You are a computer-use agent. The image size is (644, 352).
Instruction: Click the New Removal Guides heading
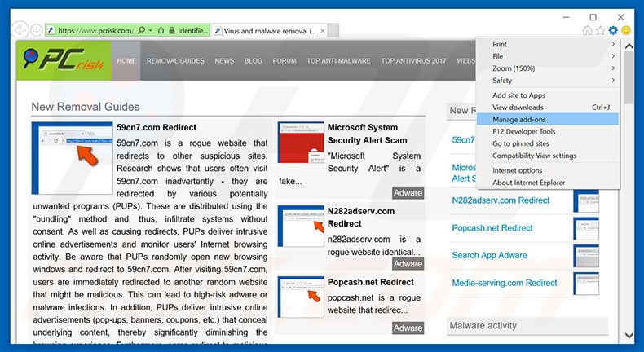86,107
